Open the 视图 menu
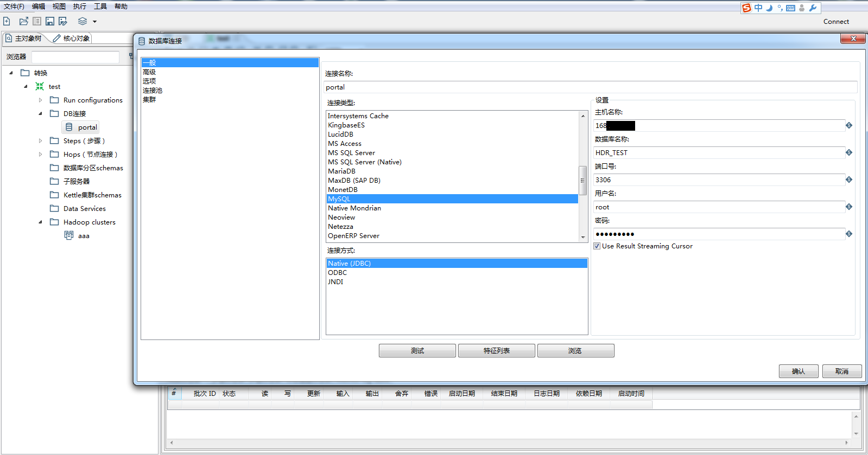 (x=59, y=7)
